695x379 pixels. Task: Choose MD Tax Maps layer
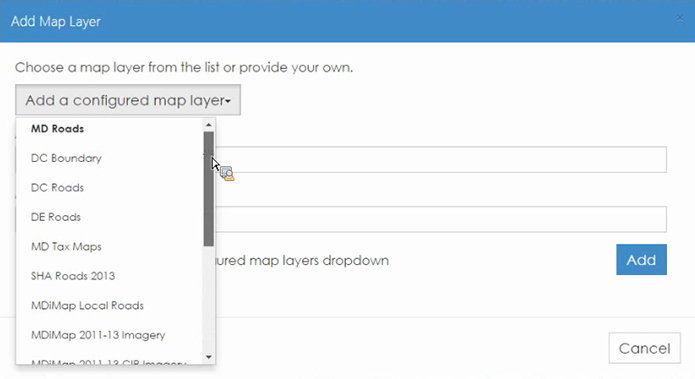66,246
